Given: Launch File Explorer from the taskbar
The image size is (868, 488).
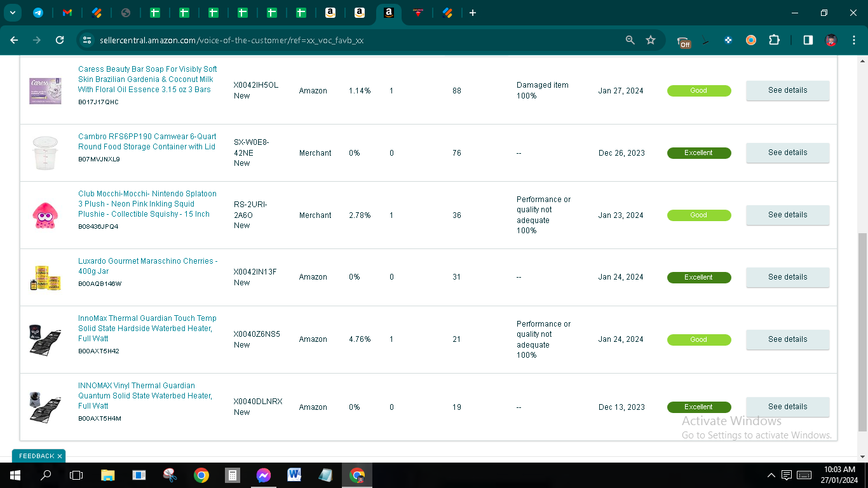Looking at the screenshot, I should click(108, 475).
